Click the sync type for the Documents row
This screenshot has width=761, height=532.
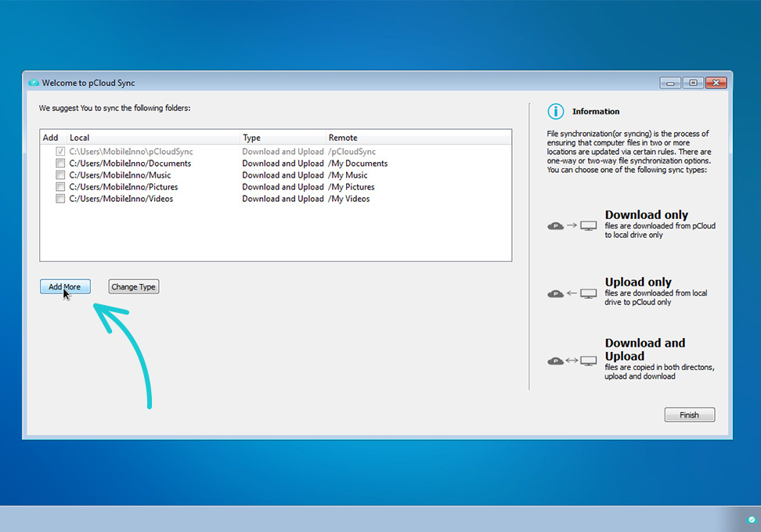[x=283, y=164]
